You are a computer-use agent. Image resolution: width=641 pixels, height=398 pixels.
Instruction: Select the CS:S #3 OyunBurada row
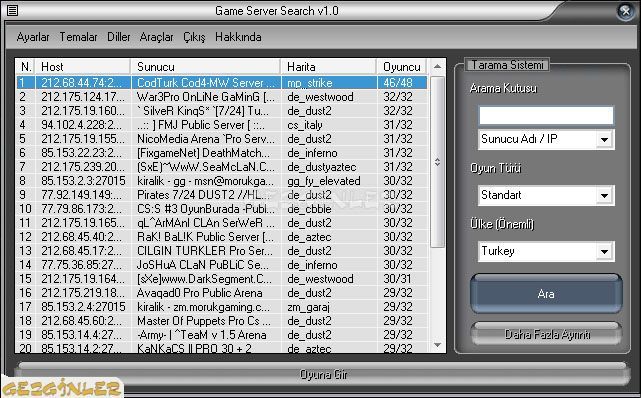click(x=222, y=209)
